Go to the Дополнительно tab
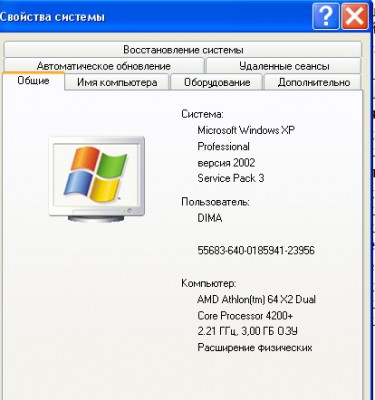Screen dimensions: 375x400 pyautogui.click(x=313, y=82)
